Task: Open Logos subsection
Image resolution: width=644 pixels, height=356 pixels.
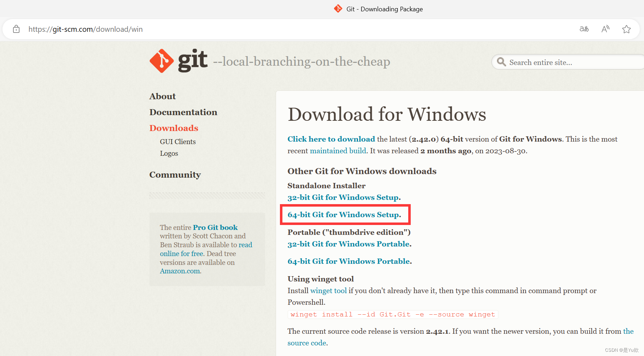Action: 169,153
